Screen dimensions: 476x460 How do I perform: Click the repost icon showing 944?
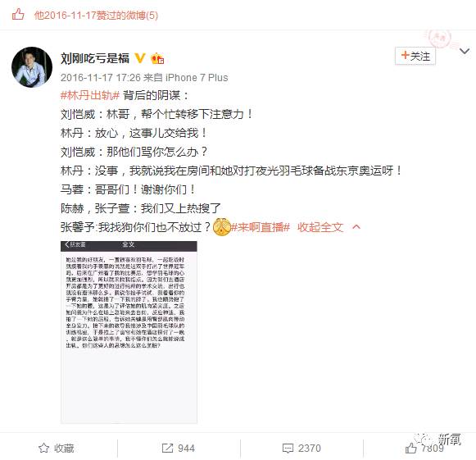[167, 449]
